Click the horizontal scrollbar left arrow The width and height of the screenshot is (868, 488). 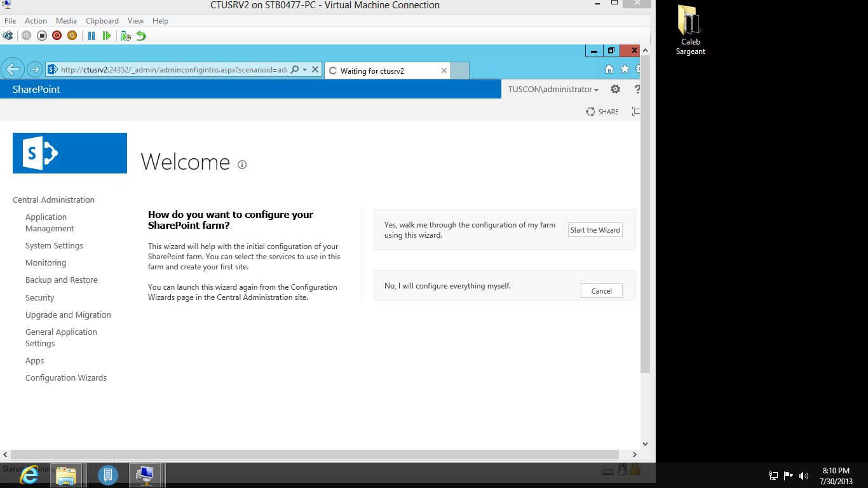[5, 454]
